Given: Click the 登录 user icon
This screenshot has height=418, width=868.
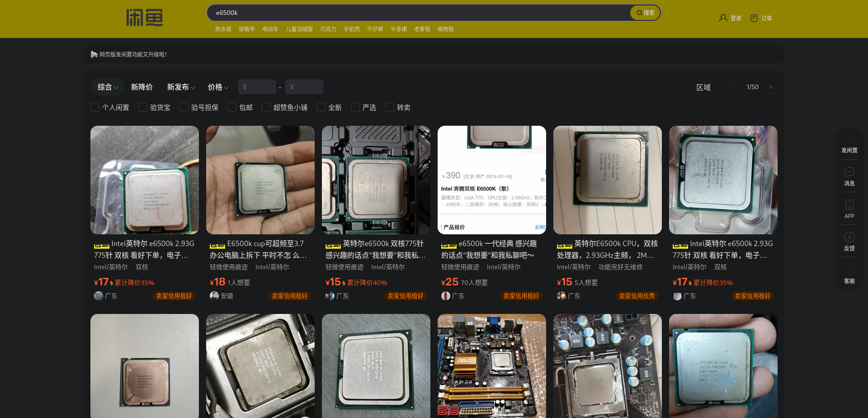Looking at the screenshot, I should pyautogui.click(x=723, y=18).
